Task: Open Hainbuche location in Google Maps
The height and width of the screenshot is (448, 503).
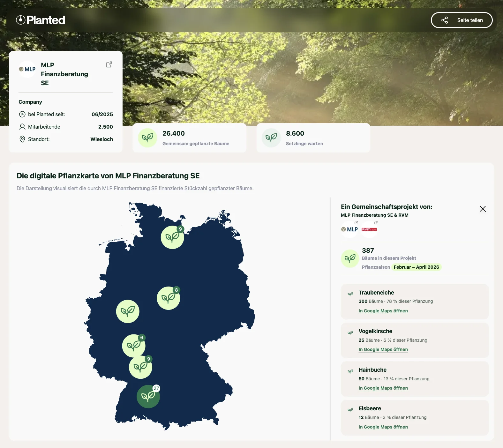Action: (x=383, y=388)
